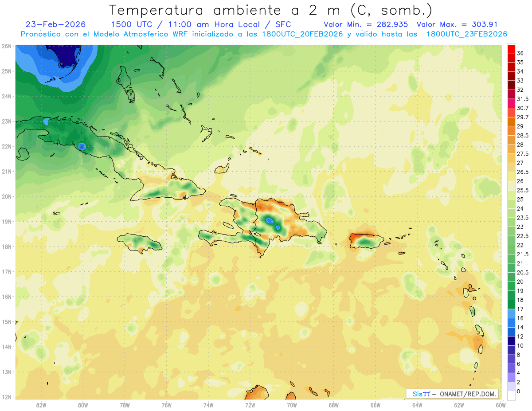This screenshot has height=411, width=532.
Task: Click the 21N latitude axis label
Action: [7, 171]
